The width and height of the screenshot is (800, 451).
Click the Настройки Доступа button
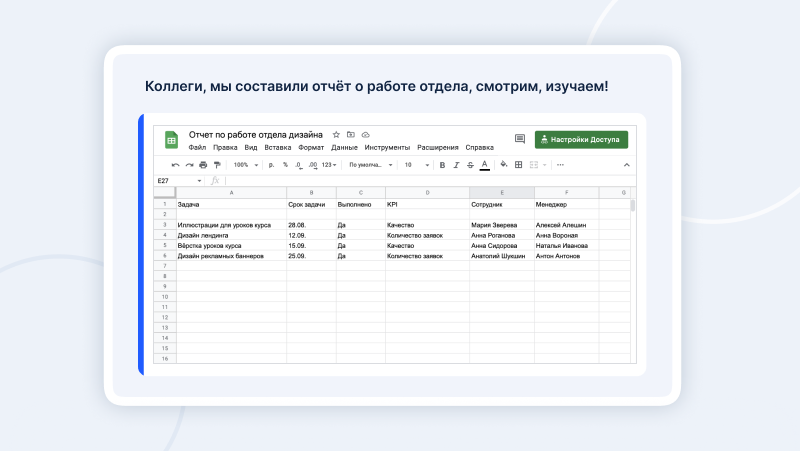tap(581, 140)
